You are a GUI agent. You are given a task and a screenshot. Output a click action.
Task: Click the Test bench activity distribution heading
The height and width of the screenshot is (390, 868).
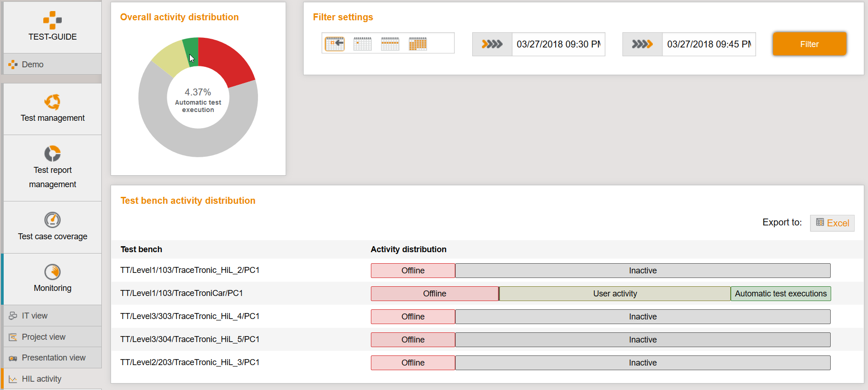click(188, 201)
